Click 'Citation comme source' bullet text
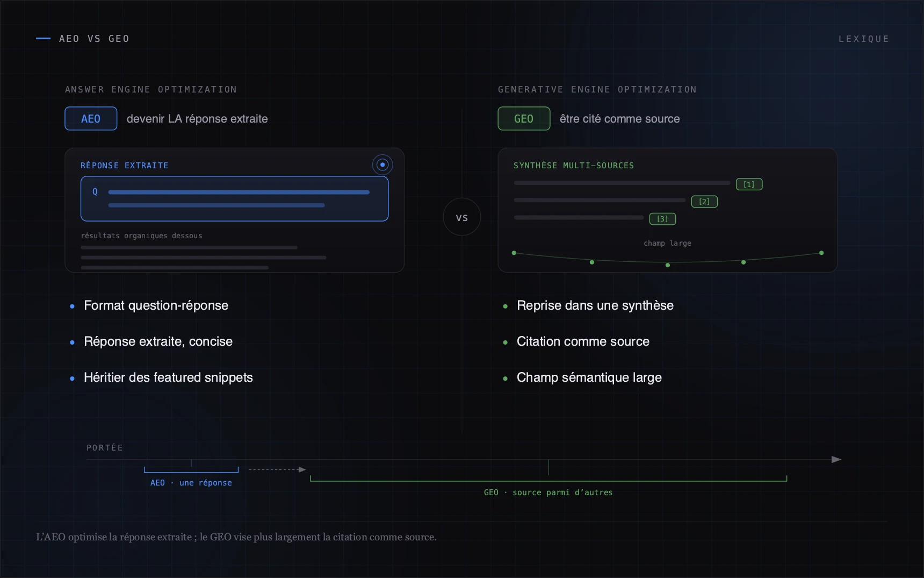Screen dimensions: 924x578 point(583,341)
